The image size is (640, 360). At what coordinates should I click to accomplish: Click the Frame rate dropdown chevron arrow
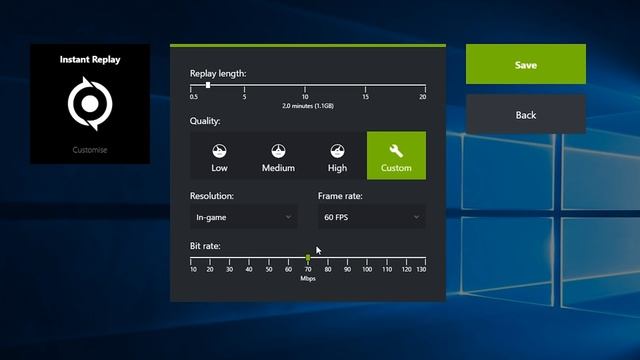point(416,217)
